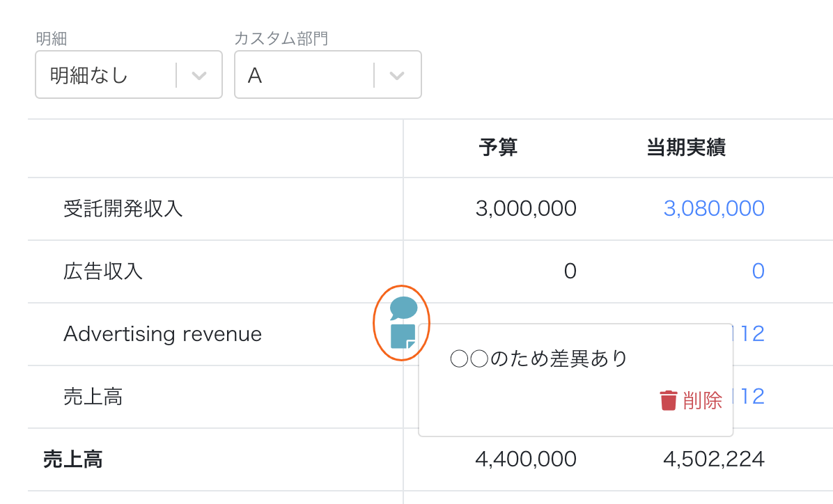Click the 3,000,000 budget cell
This screenshot has width=833, height=504.
click(x=526, y=208)
